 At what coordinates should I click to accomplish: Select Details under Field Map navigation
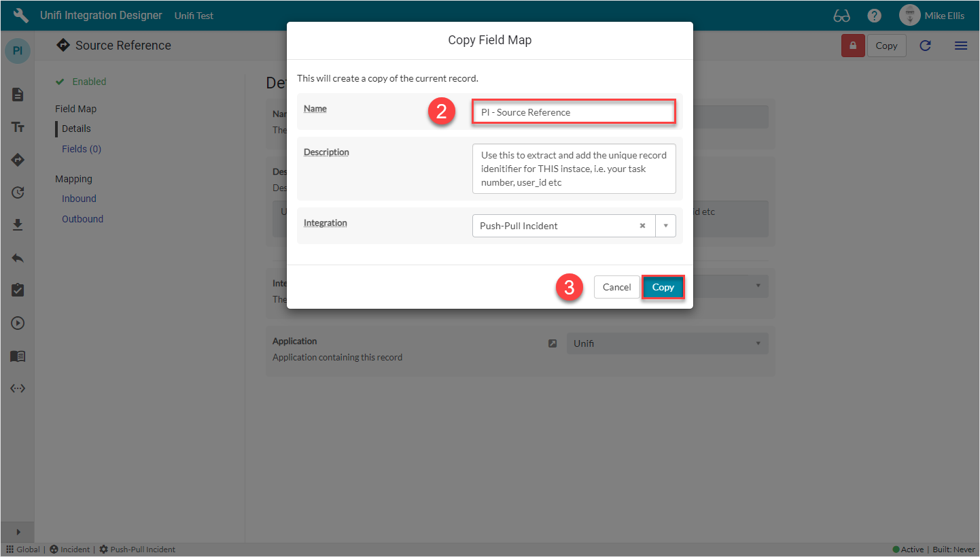coord(75,129)
